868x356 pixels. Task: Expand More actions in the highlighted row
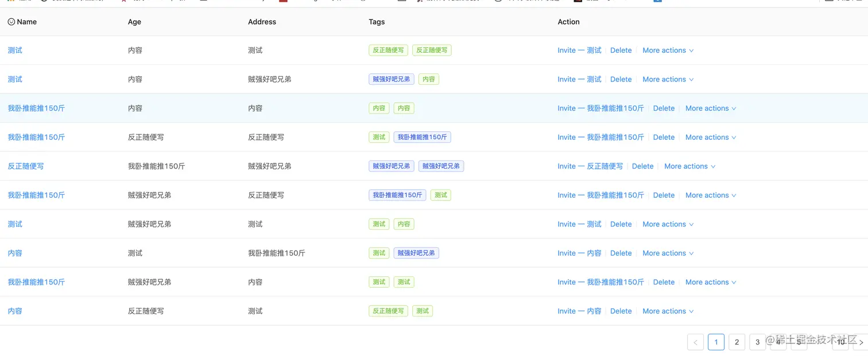(711, 108)
